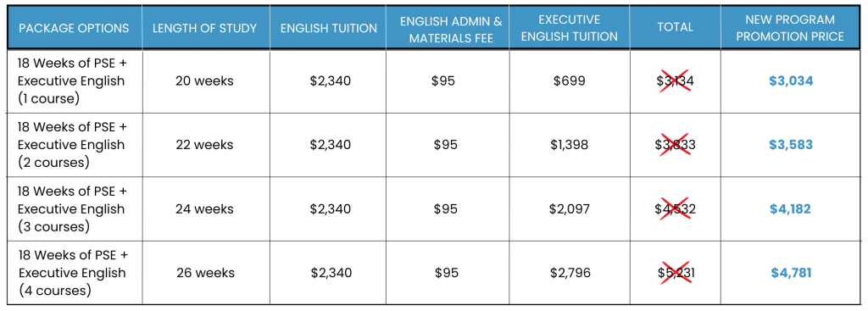Click the $4,182 promotion price

[x=791, y=209]
